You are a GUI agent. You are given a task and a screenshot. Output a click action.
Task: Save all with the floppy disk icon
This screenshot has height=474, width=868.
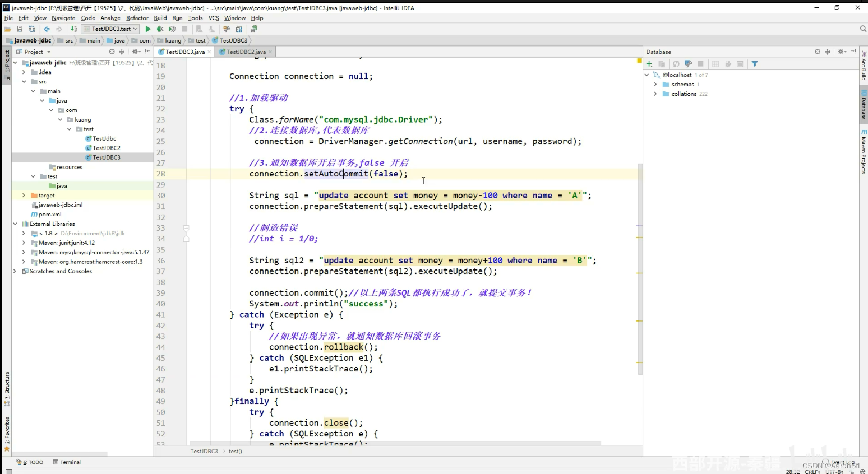click(20, 29)
